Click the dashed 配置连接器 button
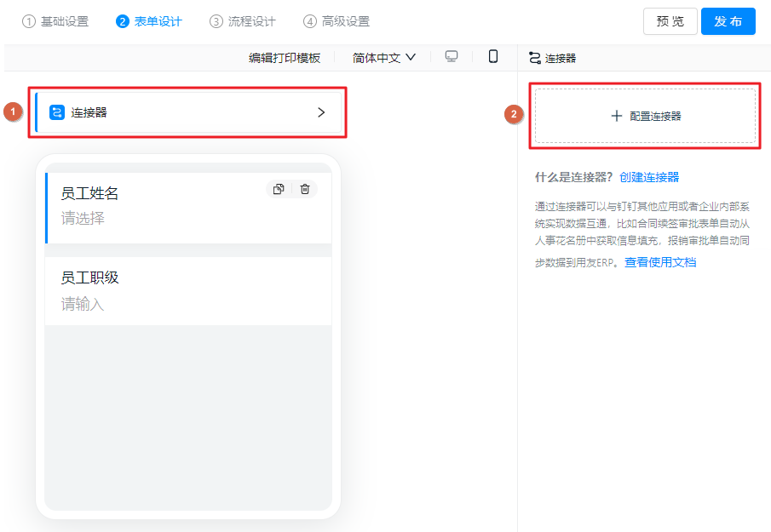This screenshot has width=771, height=532. (x=645, y=117)
